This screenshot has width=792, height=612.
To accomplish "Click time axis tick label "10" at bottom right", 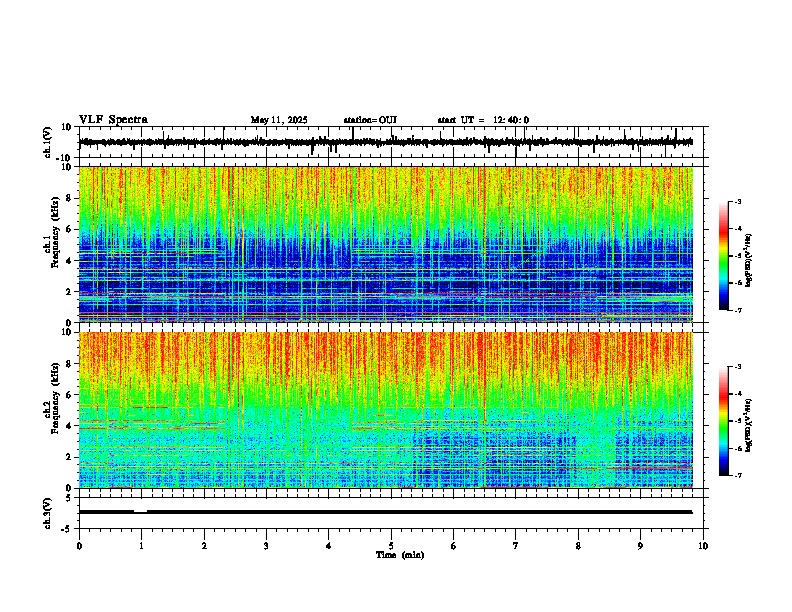I will click(x=703, y=546).
